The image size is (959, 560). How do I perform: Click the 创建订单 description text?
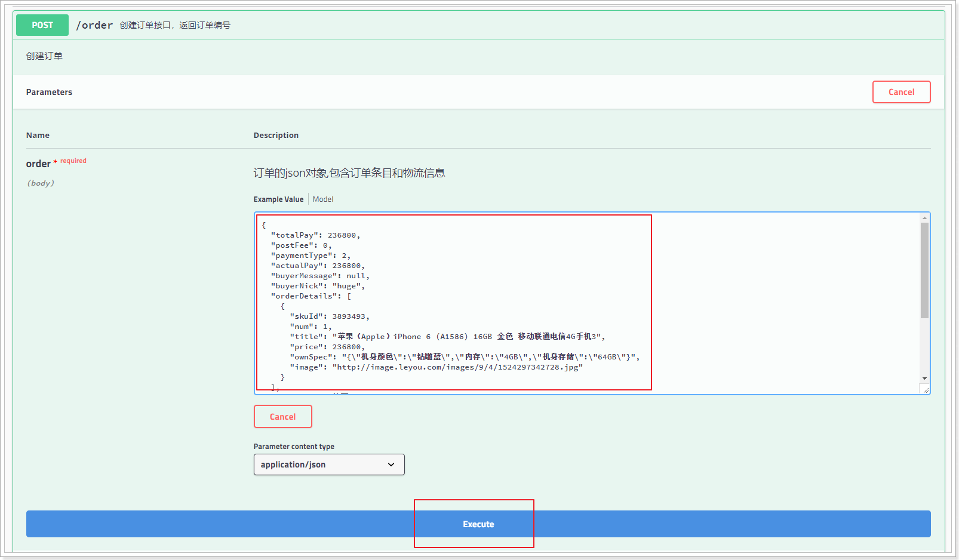pyautogui.click(x=44, y=56)
